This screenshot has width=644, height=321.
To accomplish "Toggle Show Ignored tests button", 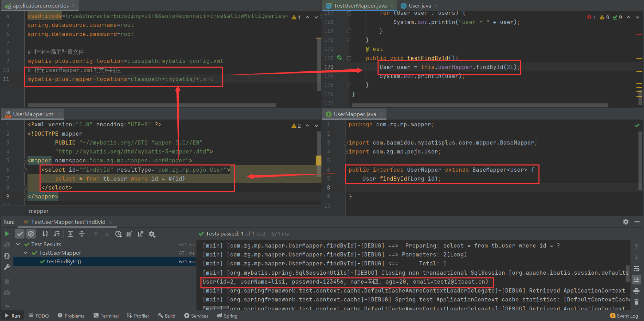I will pos(31,234).
